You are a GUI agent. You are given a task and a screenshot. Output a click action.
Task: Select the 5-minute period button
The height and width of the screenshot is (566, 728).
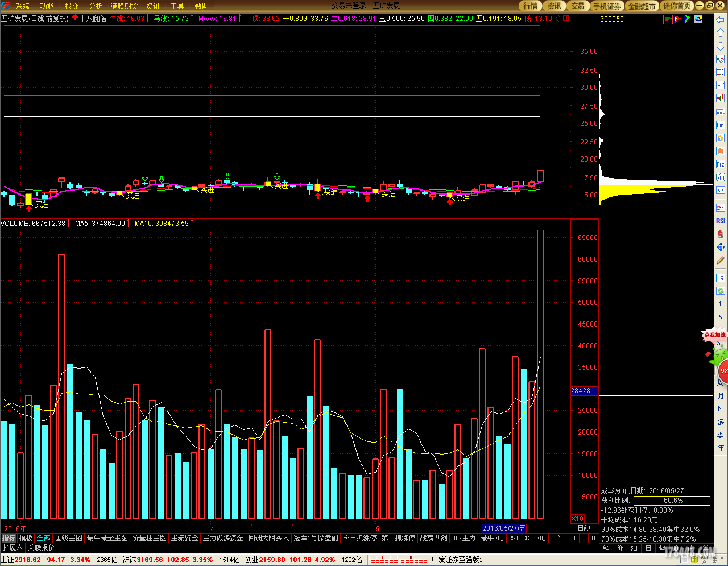click(720, 317)
